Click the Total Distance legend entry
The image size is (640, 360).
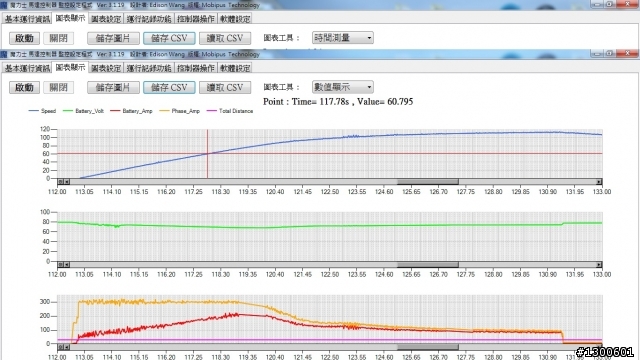230,111
